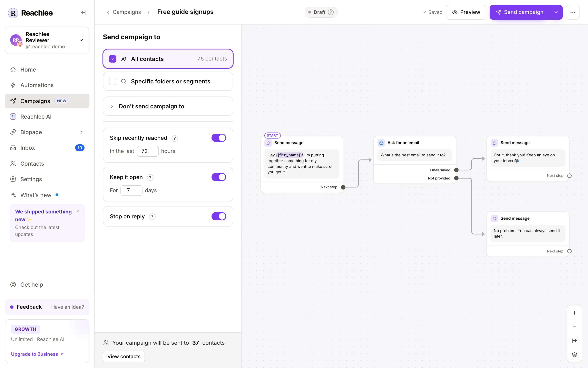
Task: Go back to Campaigns via breadcrumb
Action: tap(124, 12)
